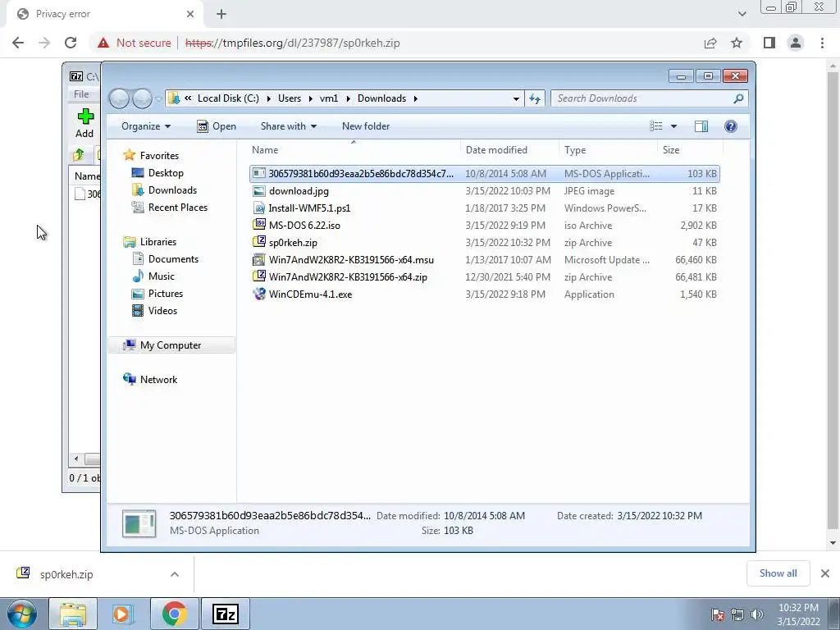
Task: Click the up-folder icon in 7-Zip window
Action: click(79, 155)
